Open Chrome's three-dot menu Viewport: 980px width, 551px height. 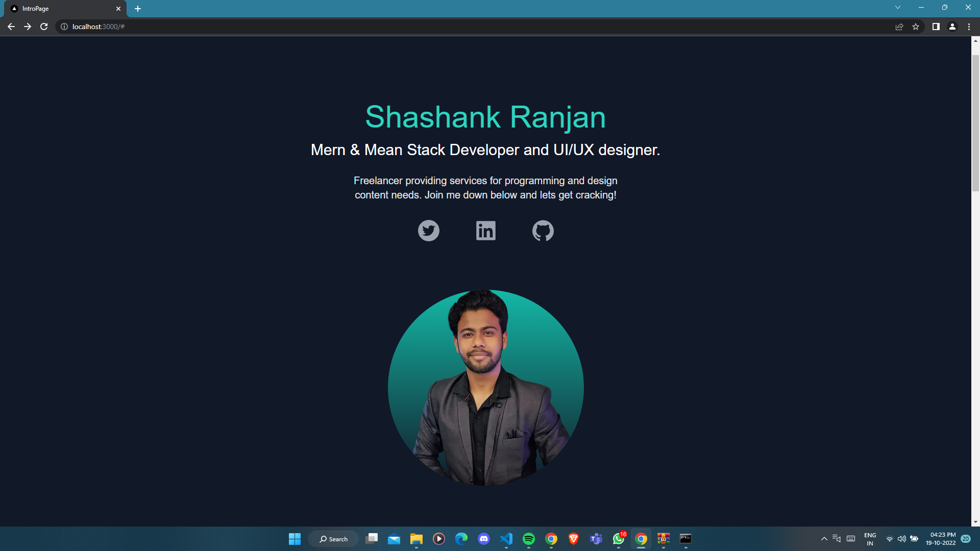tap(969, 27)
